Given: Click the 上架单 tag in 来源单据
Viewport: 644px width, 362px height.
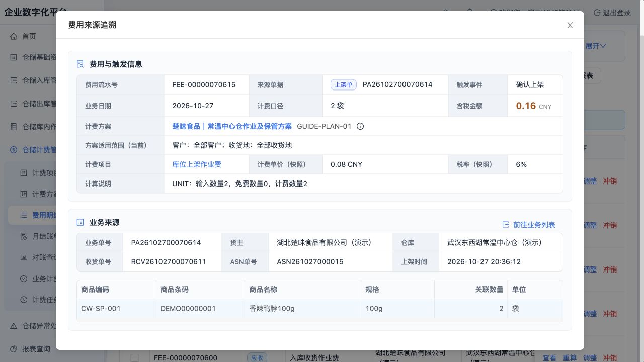Looking at the screenshot, I should 344,84.
